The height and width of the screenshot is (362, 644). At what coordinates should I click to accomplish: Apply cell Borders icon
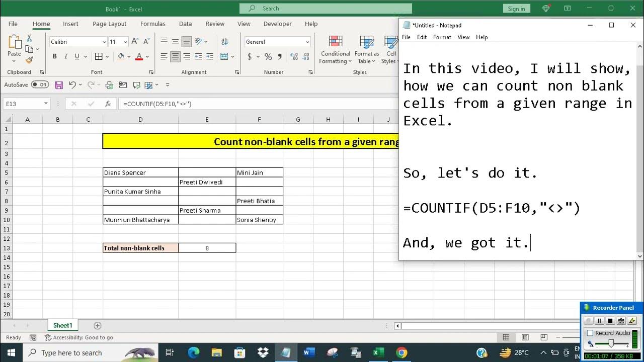99,56
